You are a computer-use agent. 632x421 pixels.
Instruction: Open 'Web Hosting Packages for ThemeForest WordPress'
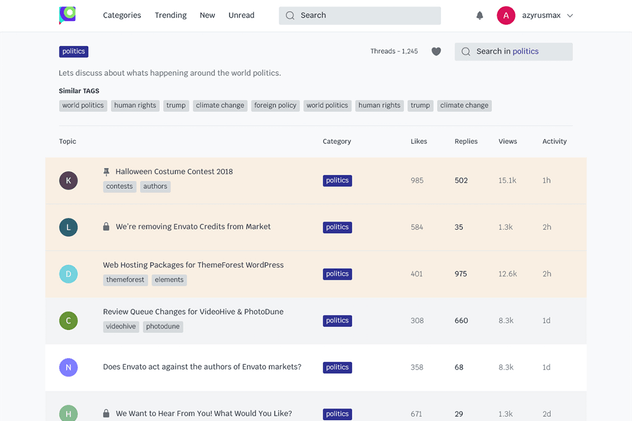(x=193, y=265)
